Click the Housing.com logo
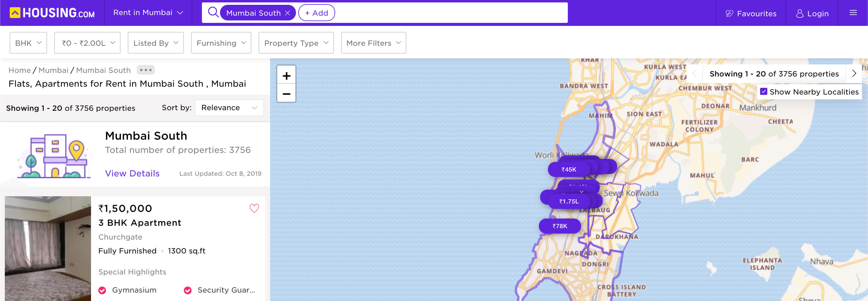 (52, 13)
